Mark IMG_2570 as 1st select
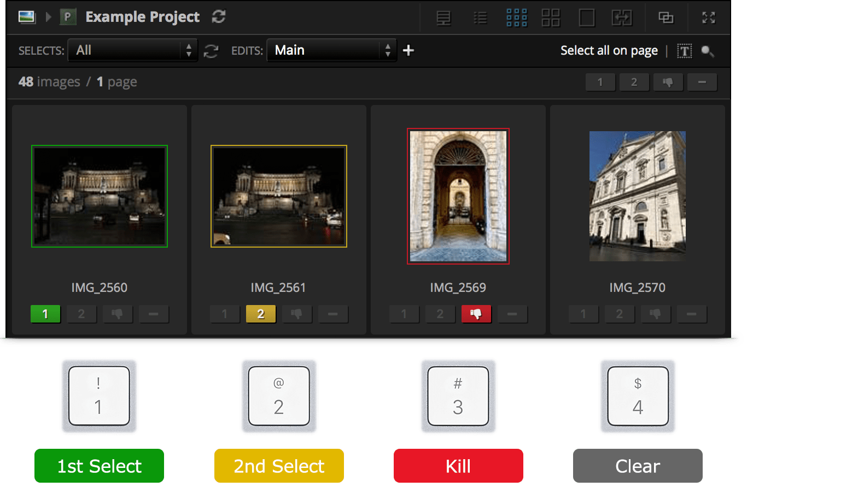The image size is (864, 504). point(583,314)
